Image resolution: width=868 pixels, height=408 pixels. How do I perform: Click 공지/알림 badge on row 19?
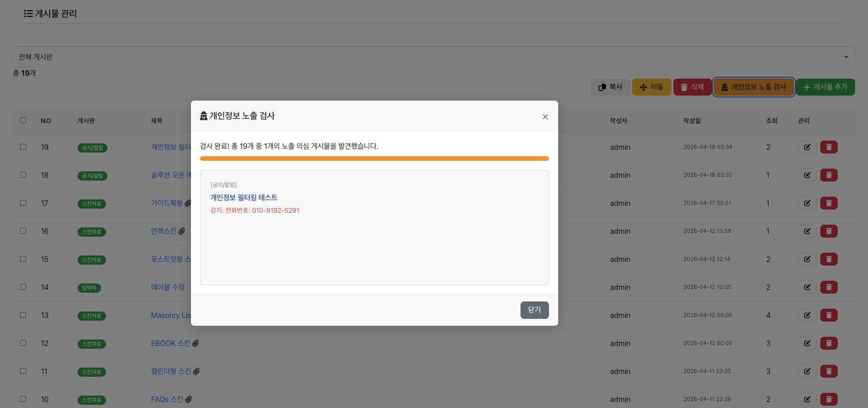pyautogui.click(x=92, y=147)
